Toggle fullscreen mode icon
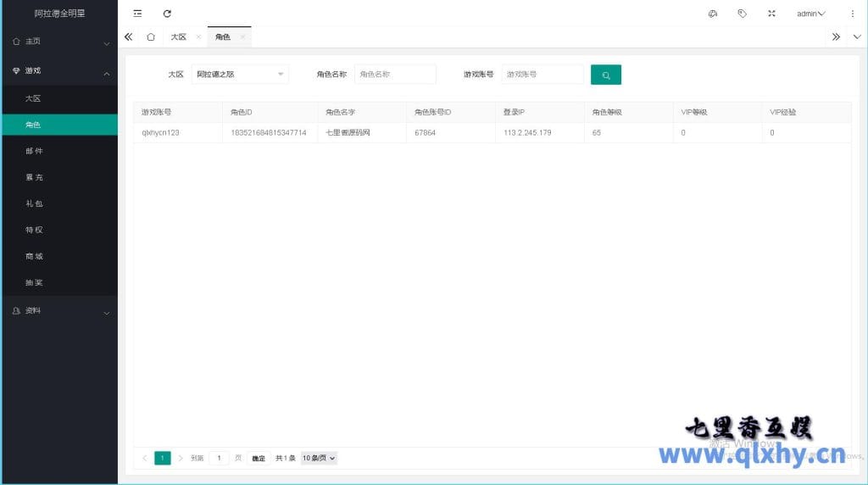 (771, 14)
